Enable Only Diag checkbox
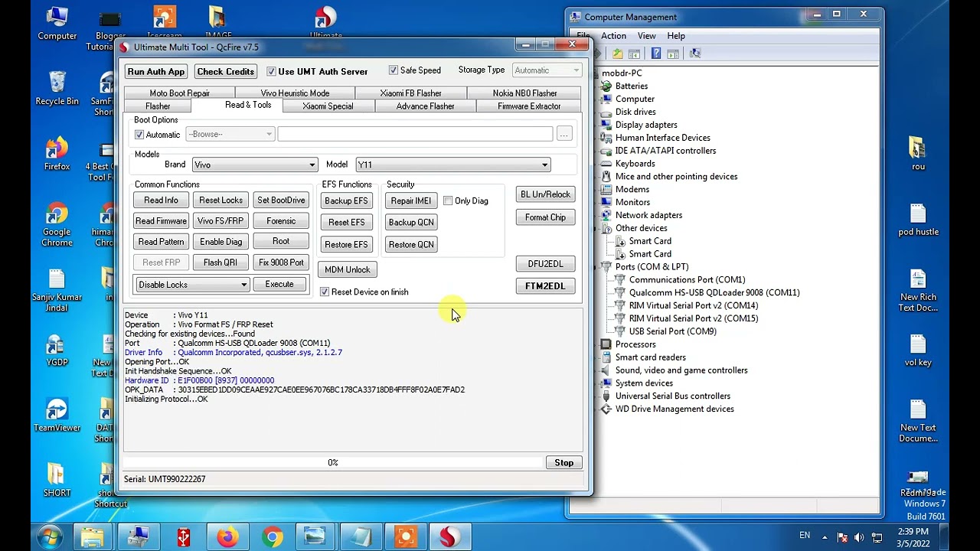Image resolution: width=980 pixels, height=551 pixels. point(448,201)
